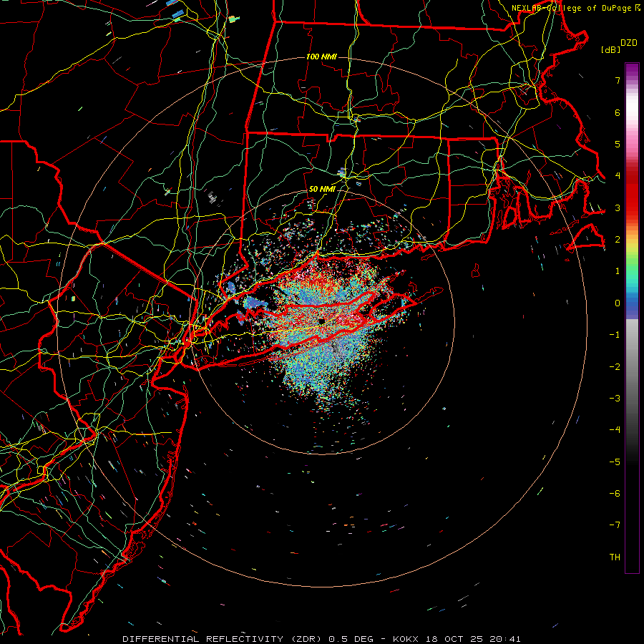The width and height of the screenshot is (644, 644).
Task: Click the -1 dB label on color scale
Action: point(615,335)
